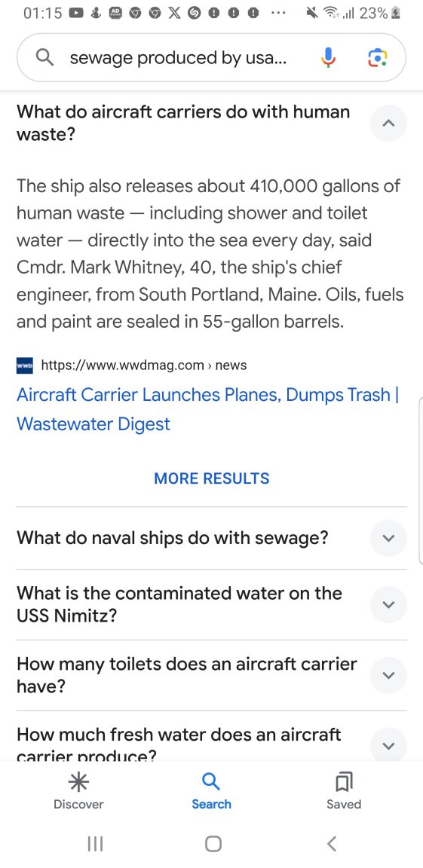This screenshot has height=868, width=423.
Task: Open recent apps navigation button
Action: click(x=95, y=844)
